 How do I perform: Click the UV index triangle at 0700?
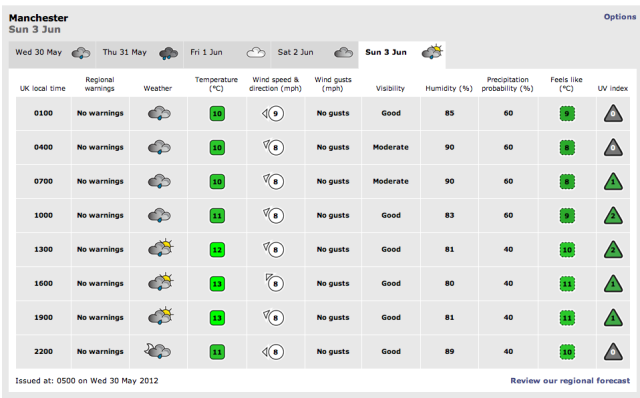(613, 182)
